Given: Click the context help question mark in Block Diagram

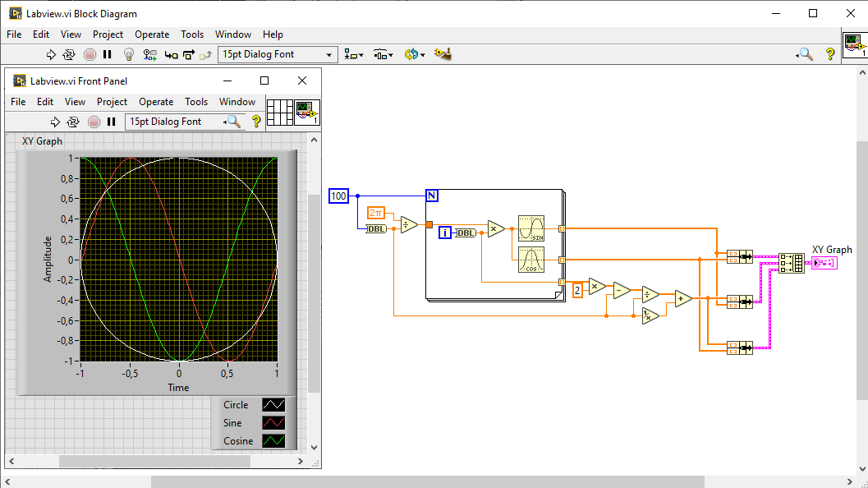Looking at the screenshot, I should click(830, 54).
